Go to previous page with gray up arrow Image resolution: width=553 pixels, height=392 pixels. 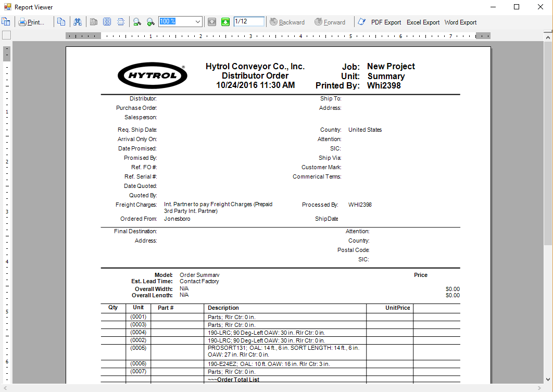(211, 22)
